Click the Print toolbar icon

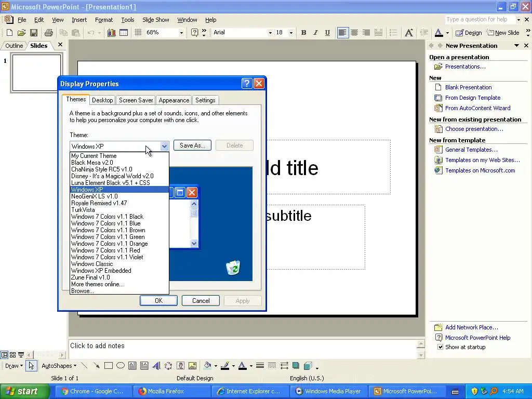pos(49,33)
